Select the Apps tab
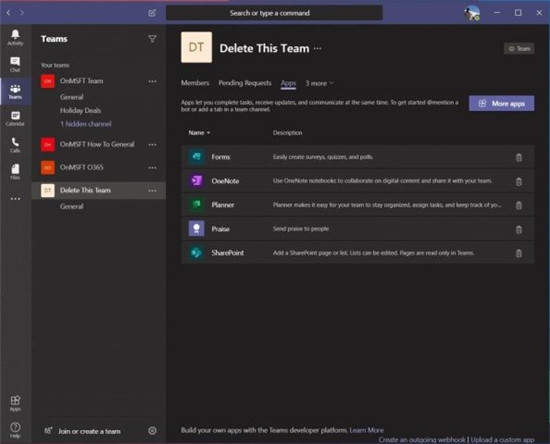 288,83
